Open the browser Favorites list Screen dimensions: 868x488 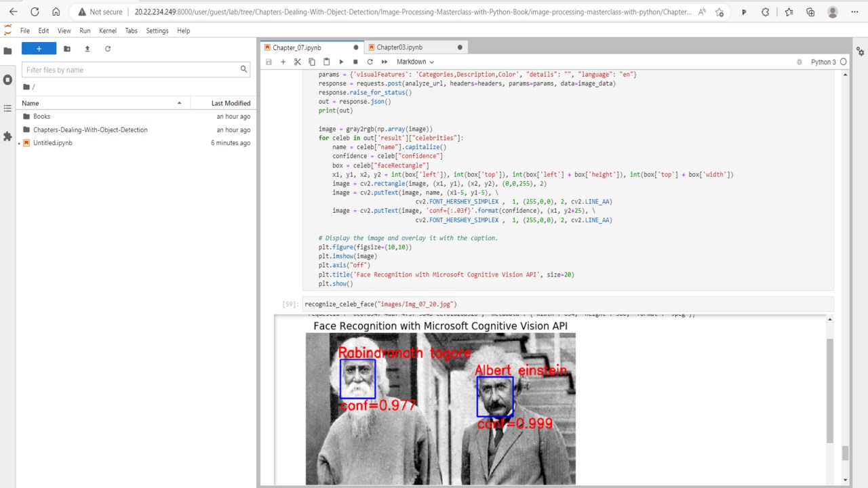click(x=789, y=12)
